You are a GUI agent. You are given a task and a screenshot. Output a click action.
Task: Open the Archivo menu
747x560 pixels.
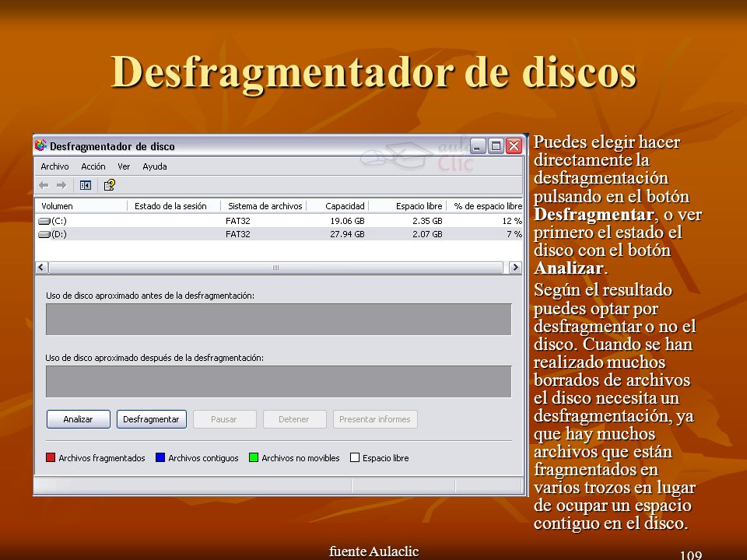(x=54, y=166)
